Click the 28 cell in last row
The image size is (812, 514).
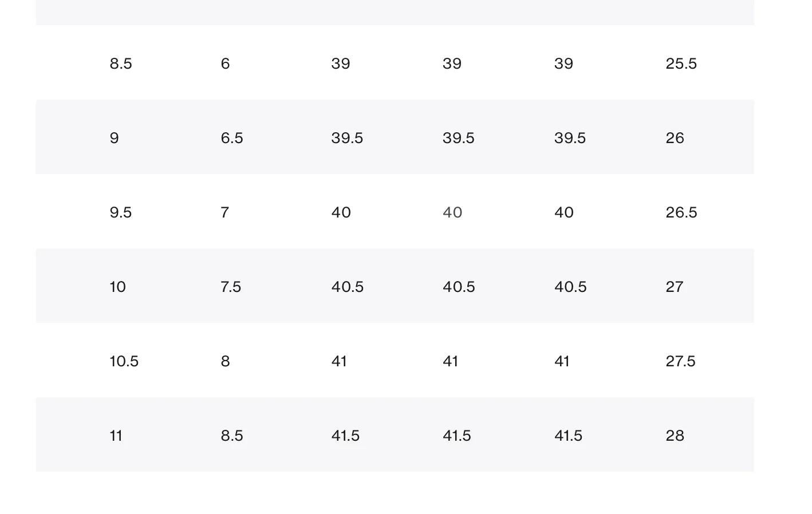[675, 436]
